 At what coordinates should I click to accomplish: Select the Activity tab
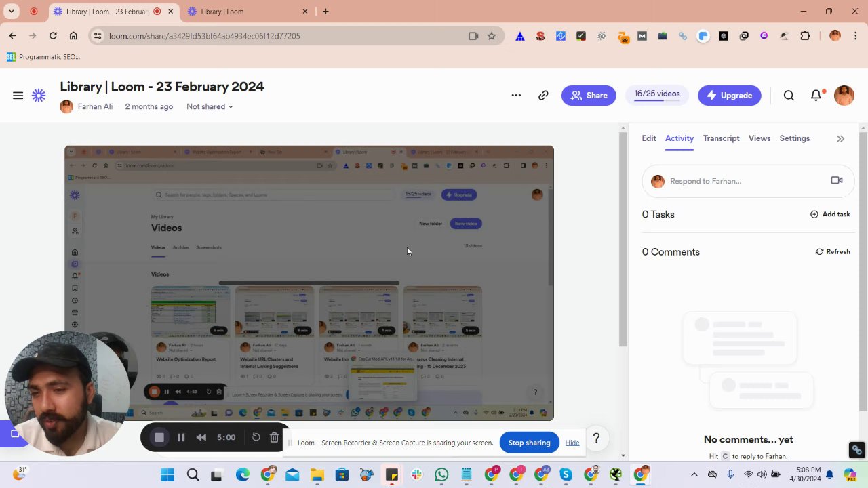pyautogui.click(x=679, y=138)
